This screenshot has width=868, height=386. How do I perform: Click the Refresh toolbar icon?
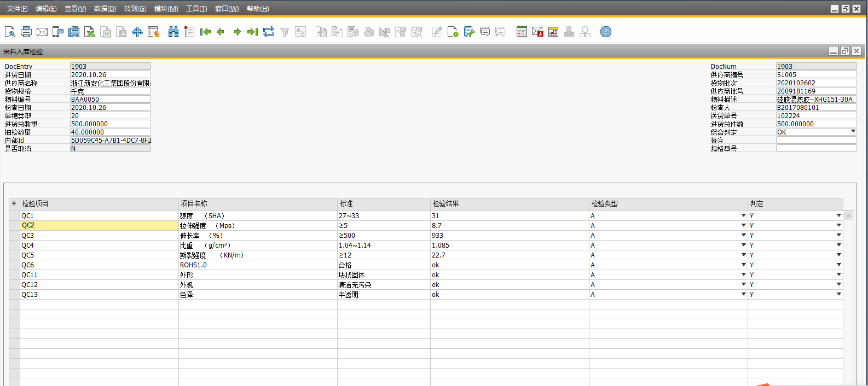(269, 32)
